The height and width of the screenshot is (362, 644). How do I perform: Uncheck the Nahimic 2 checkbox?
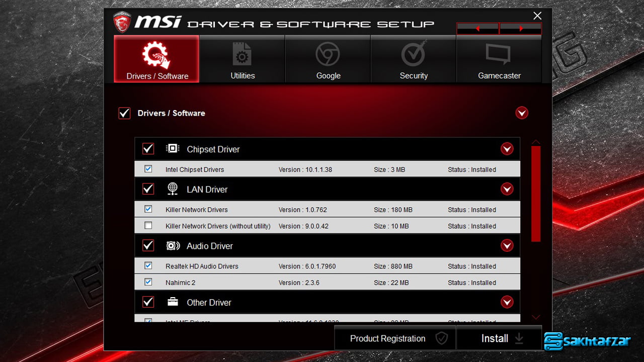pos(148,282)
